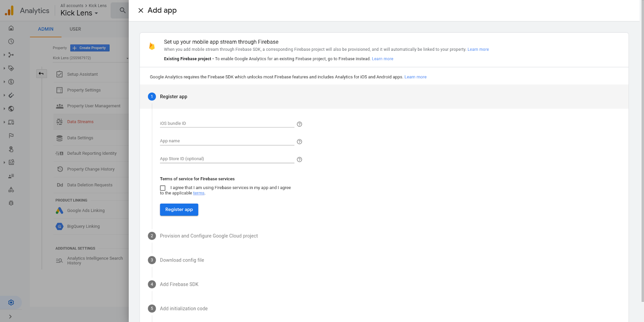This screenshot has width=644, height=322.
Task: Click help icon next to App name
Action: [299, 142]
